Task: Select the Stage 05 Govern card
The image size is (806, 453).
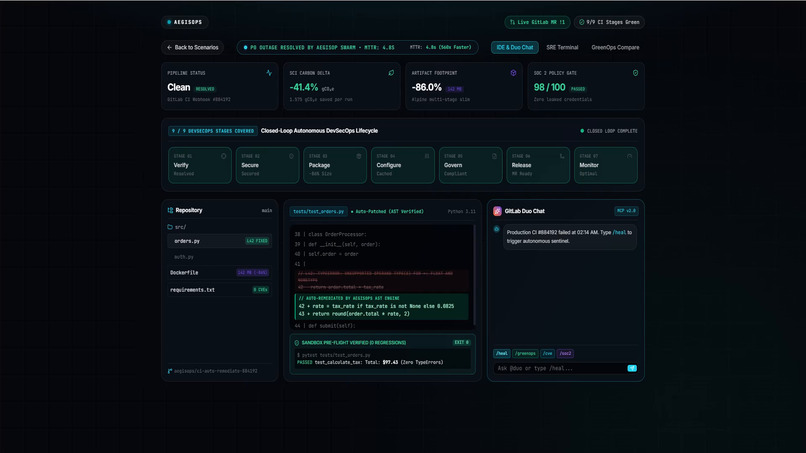Action: [x=470, y=165]
